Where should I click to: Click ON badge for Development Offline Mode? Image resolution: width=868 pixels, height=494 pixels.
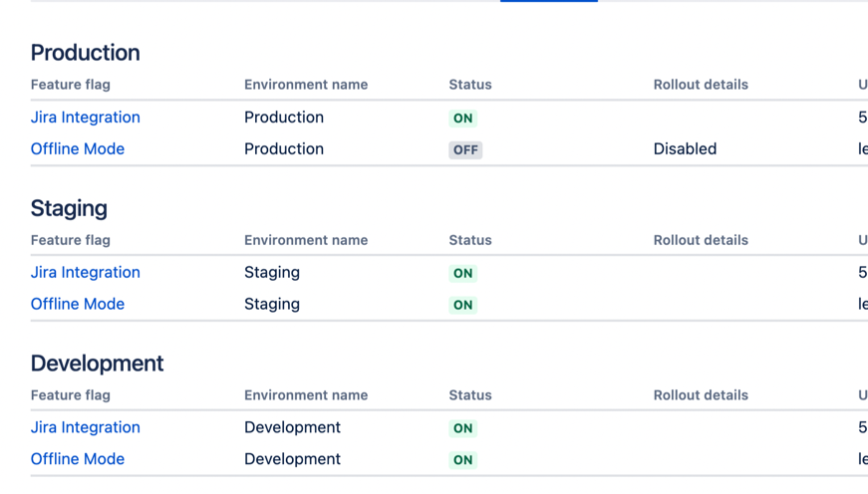(x=463, y=460)
